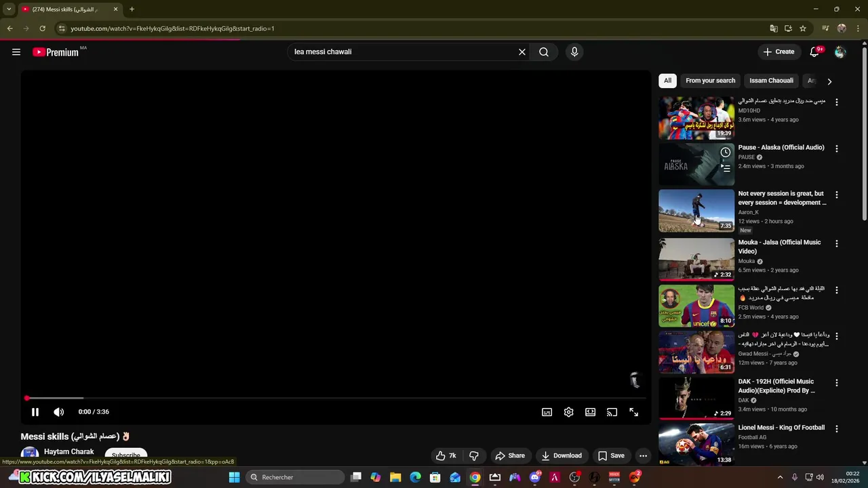The height and width of the screenshot is (488, 868).
Task: Open options for MD10HD video
Action: click(x=837, y=102)
